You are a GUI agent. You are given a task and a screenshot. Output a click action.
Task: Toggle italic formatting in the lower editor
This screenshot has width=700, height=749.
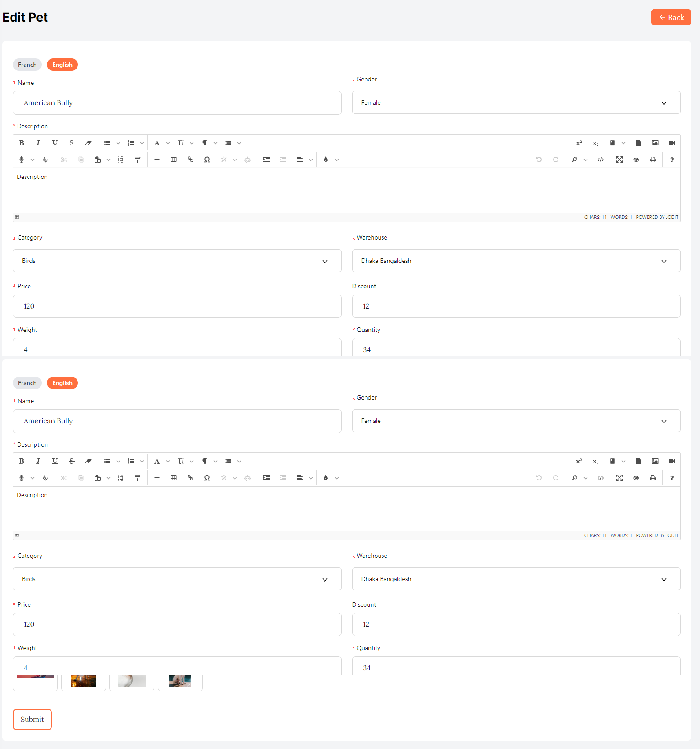tap(38, 461)
